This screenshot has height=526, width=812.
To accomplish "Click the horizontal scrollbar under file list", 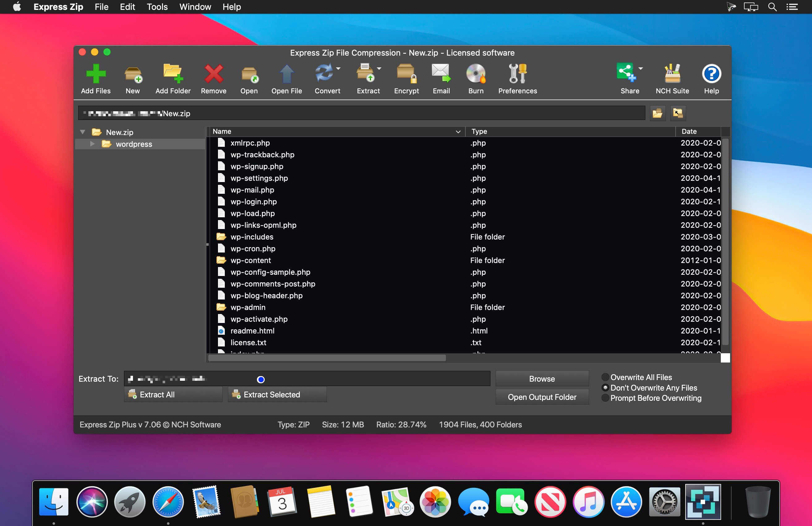I will click(x=327, y=358).
